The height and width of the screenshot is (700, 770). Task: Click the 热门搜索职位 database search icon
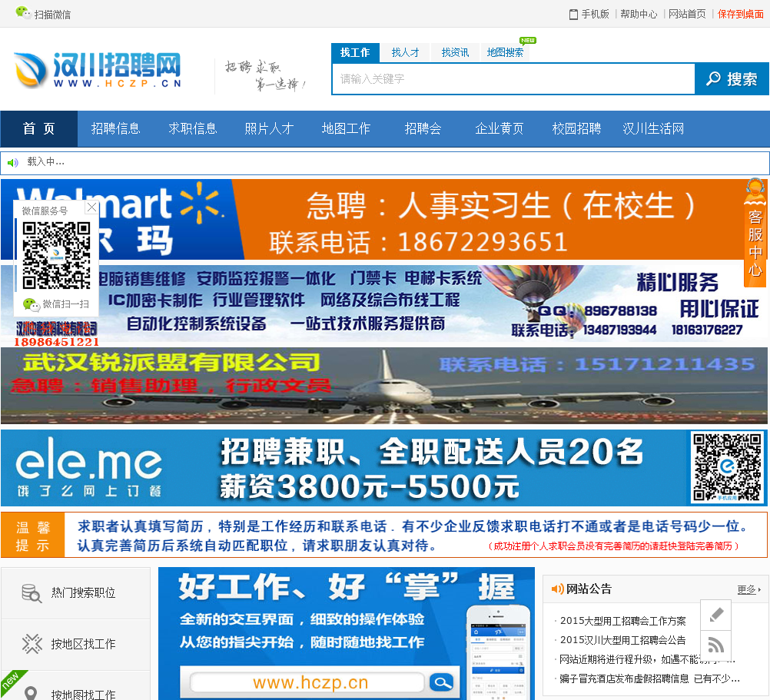pyautogui.click(x=32, y=593)
